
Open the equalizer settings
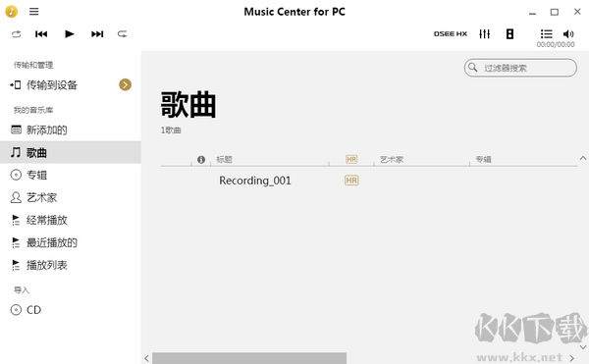(485, 33)
